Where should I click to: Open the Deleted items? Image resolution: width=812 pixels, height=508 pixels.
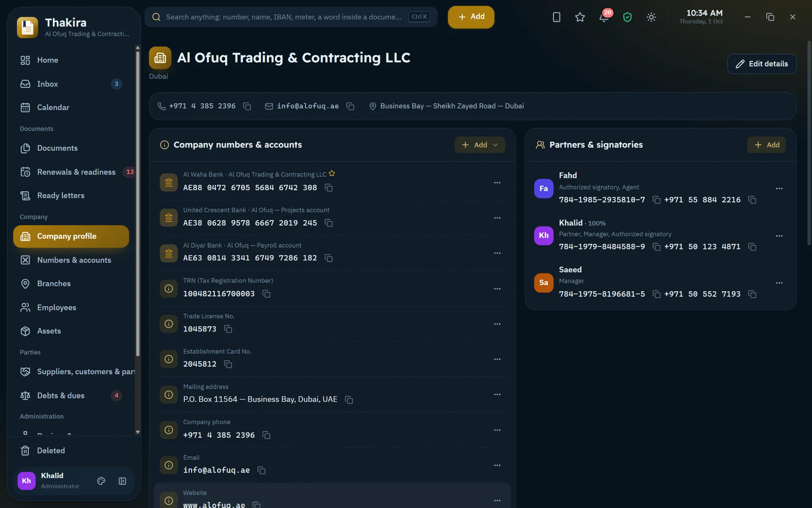(x=71, y=450)
